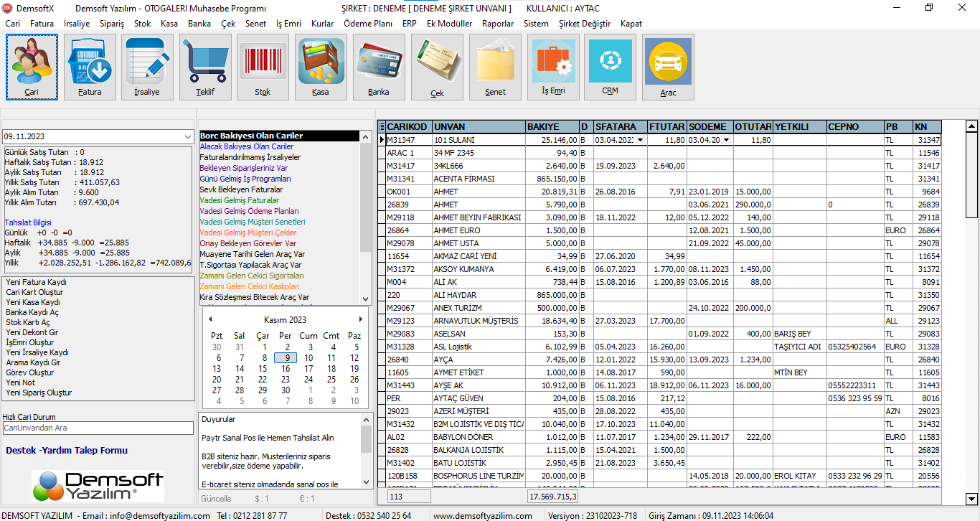Click Banka Kaydı Aç shortcut
This screenshot has width=980, height=521.
pyautogui.click(x=32, y=312)
